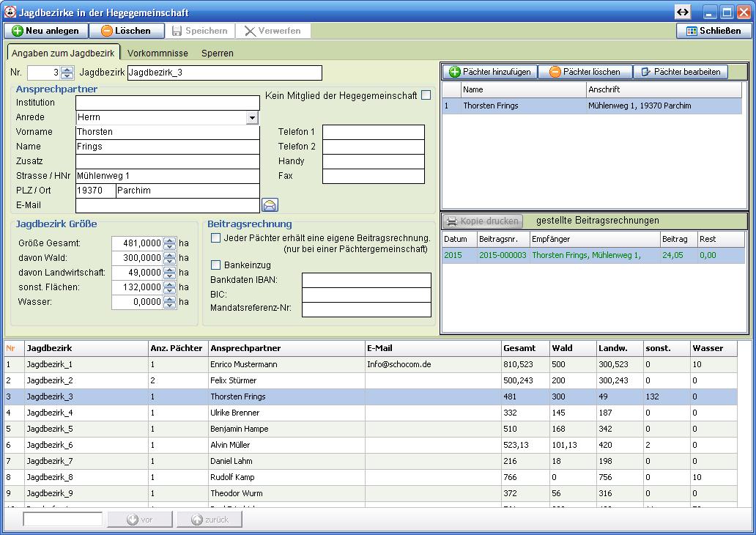The image size is (756, 535).
Task: Switch to the Vorkommnisse tab
Action: pos(157,53)
